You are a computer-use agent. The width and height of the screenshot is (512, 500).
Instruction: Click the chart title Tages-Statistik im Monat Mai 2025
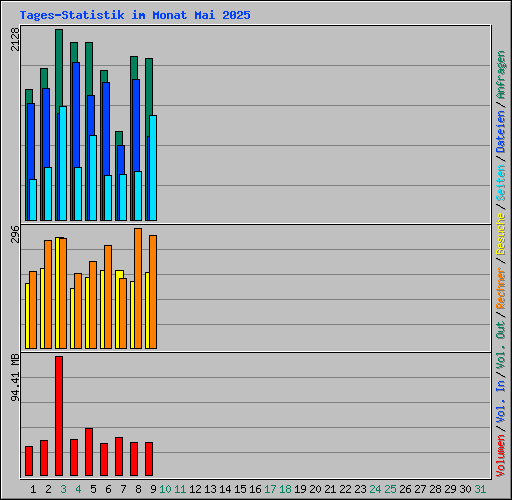coord(135,15)
